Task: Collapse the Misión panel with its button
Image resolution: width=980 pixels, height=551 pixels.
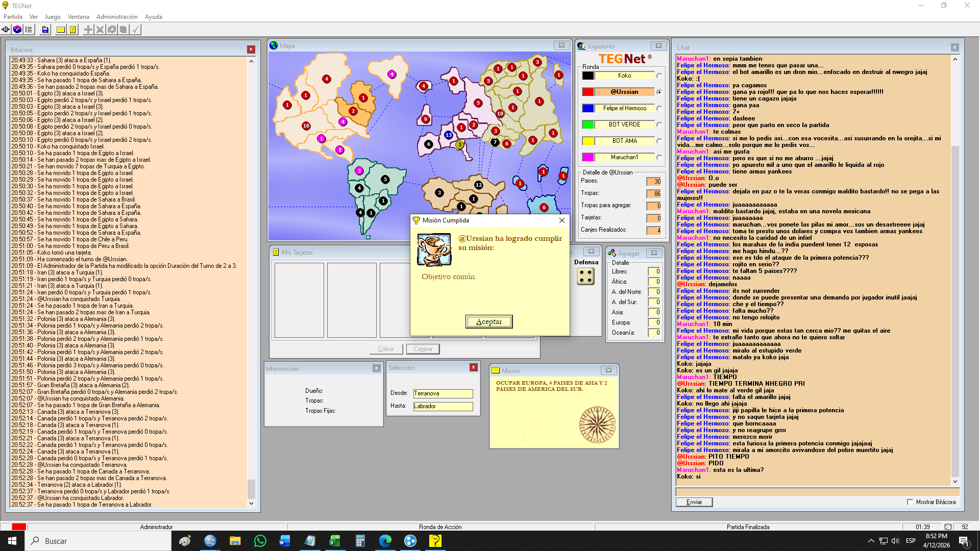Action: (x=608, y=370)
